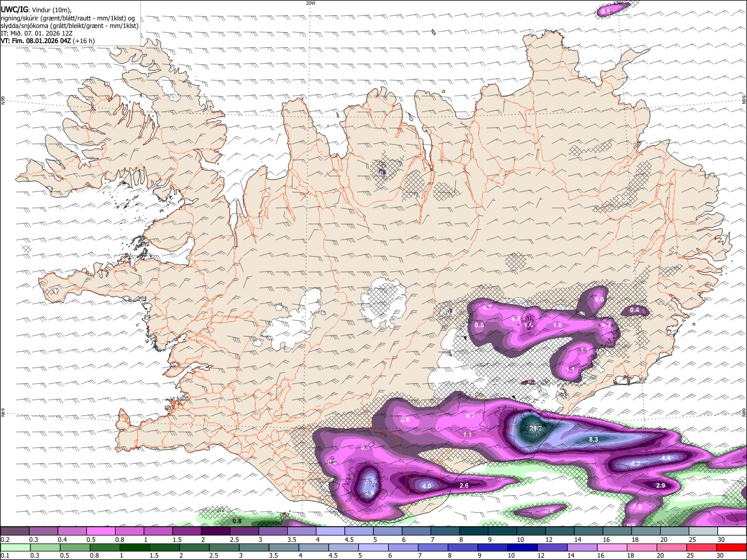Select bottom legend swatch between 16 and 18
This screenshot has width=747, height=560.
(613, 547)
